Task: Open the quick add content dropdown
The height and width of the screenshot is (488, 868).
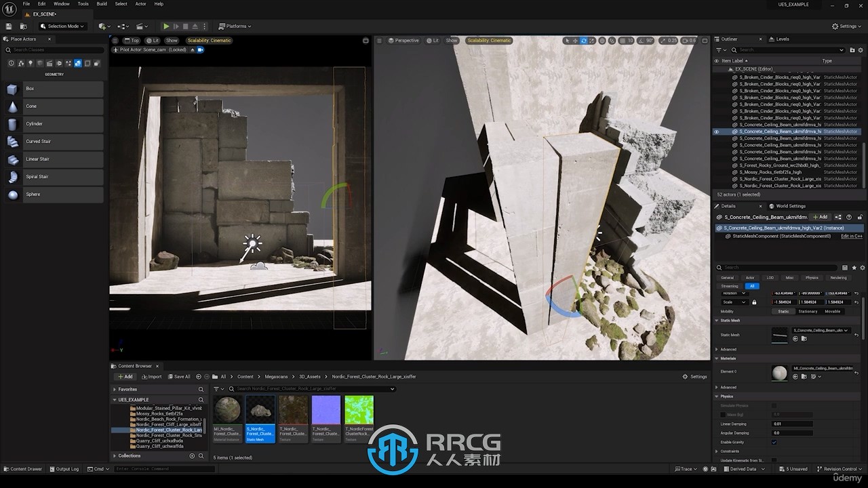Action: (x=104, y=26)
